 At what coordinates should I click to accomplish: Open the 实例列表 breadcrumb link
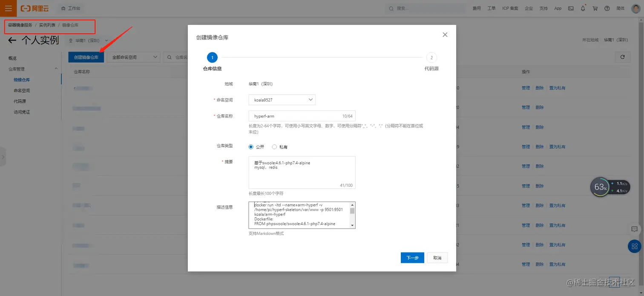[47, 25]
